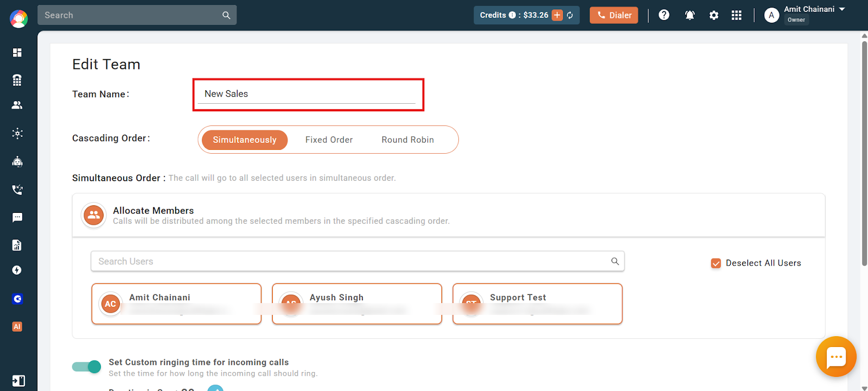
Task: Deselect the Ayush Singh member card
Action: coord(357,304)
